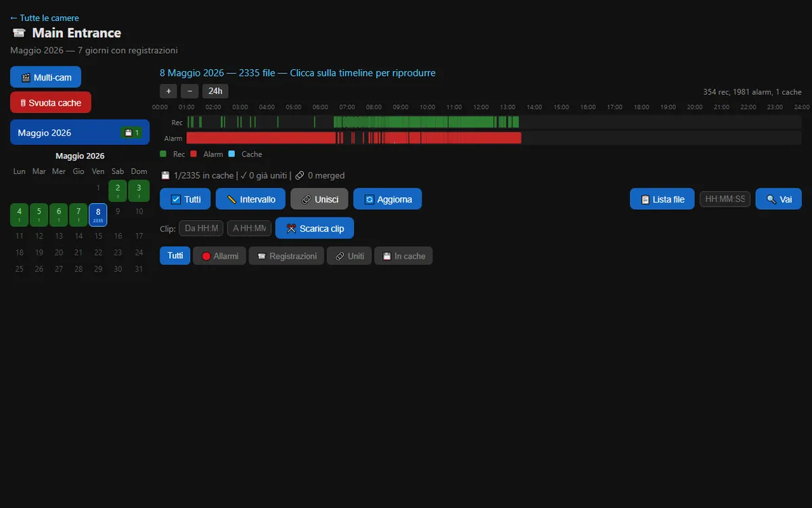The height and width of the screenshot is (508, 812).
Task: Click the Scarica clip button
Action: (315, 228)
